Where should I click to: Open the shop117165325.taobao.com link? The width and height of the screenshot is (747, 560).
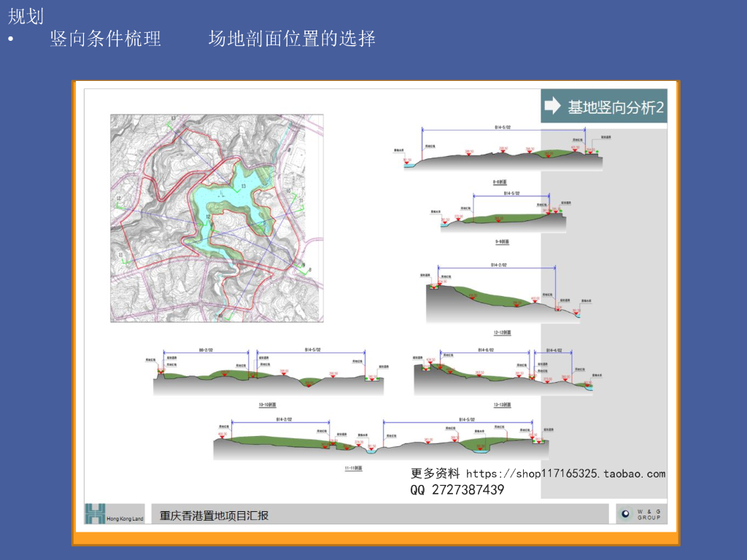point(565,474)
